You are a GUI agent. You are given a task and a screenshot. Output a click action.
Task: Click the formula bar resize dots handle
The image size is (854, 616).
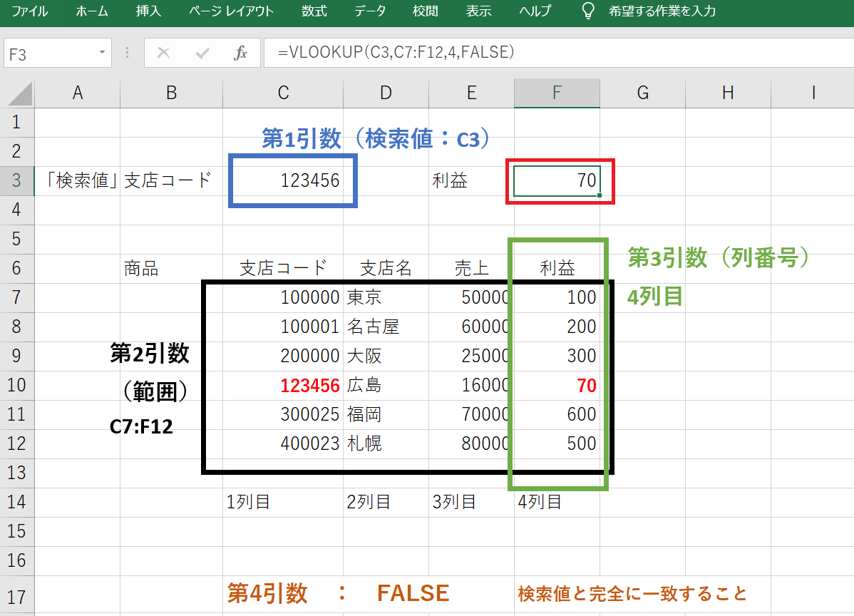127,53
